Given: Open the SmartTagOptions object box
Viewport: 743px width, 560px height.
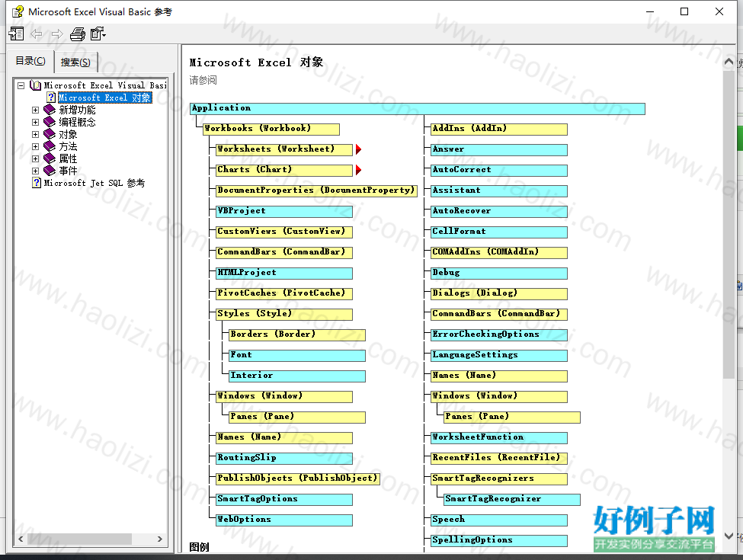Looking at the screenshot, I should pos(284,499).
